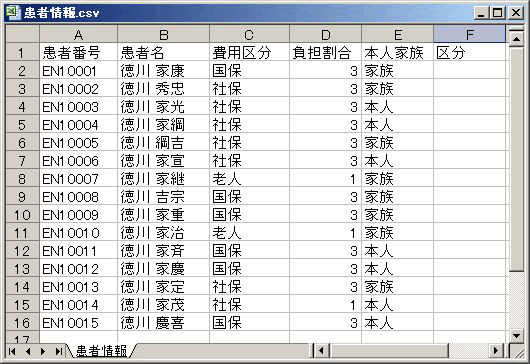530x364 pixels.
Task: Click the horizontal scrollbar thumb
Action: pos(388,350)
